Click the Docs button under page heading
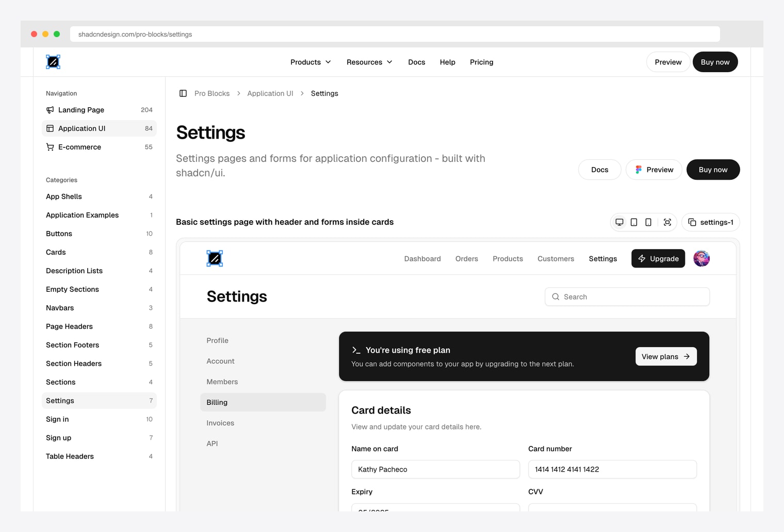Screen dimensions: 784x532 click(x=600, y=170)
